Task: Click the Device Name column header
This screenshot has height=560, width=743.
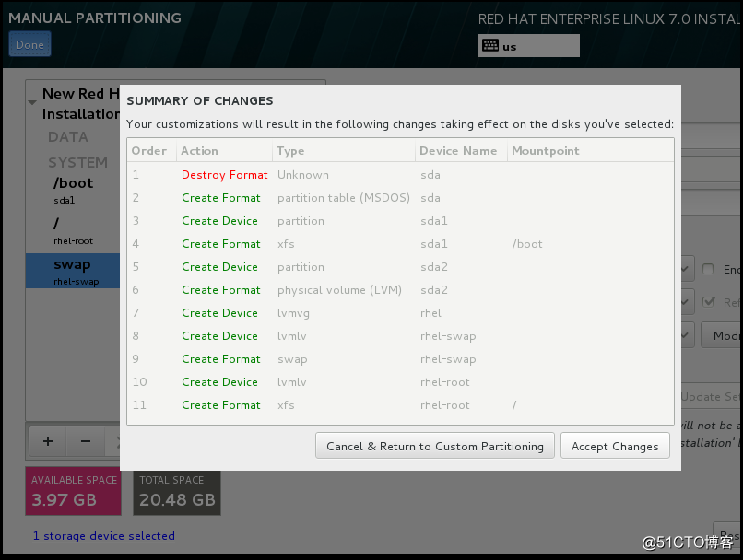Action: tap(462, 150)
